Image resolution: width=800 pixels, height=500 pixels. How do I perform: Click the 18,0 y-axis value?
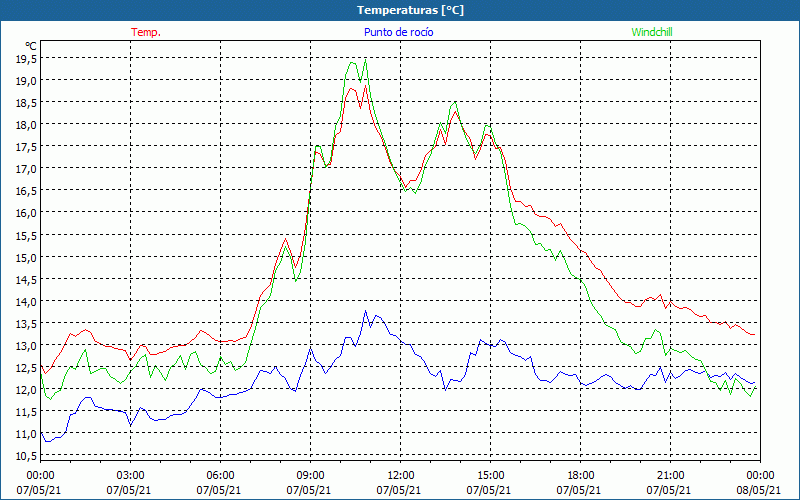tap(26, 125)
